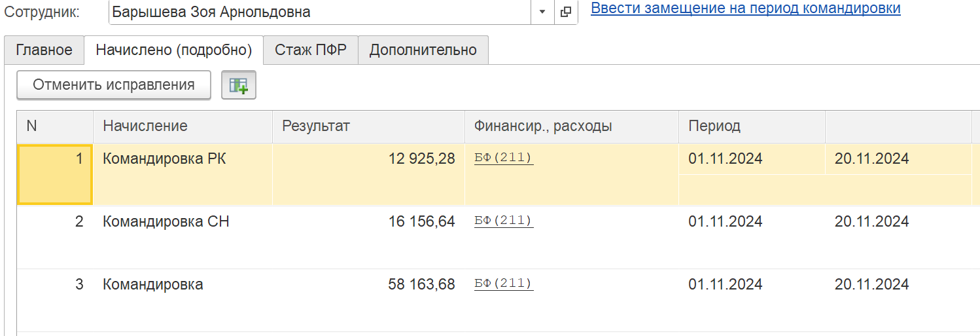The image size is (980, 336).
Task: Open the Стаж ПФР tab
Action: point(311,50)
